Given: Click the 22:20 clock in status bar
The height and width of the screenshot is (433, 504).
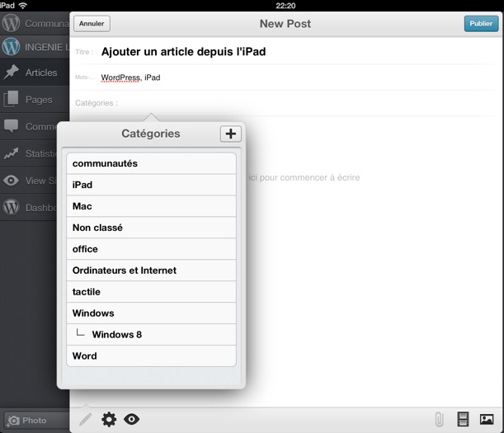Looking at the screenshot, I should (285, 6).
